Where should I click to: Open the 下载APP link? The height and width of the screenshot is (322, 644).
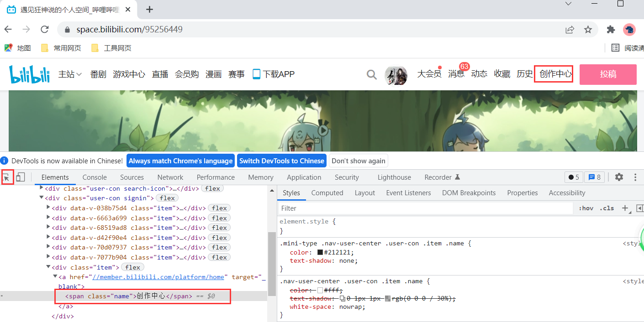274,74
